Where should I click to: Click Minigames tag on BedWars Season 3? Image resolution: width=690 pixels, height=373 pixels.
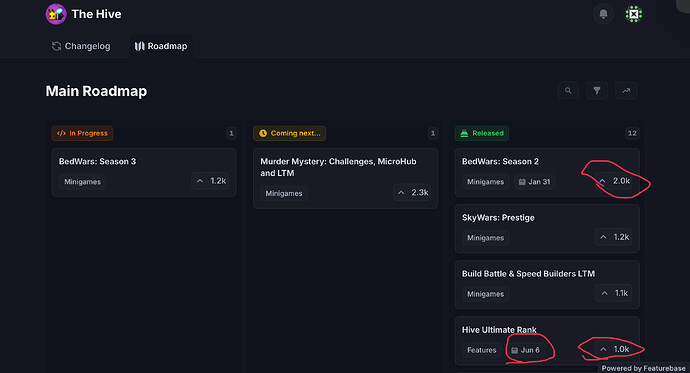click(x=82, y=182)
